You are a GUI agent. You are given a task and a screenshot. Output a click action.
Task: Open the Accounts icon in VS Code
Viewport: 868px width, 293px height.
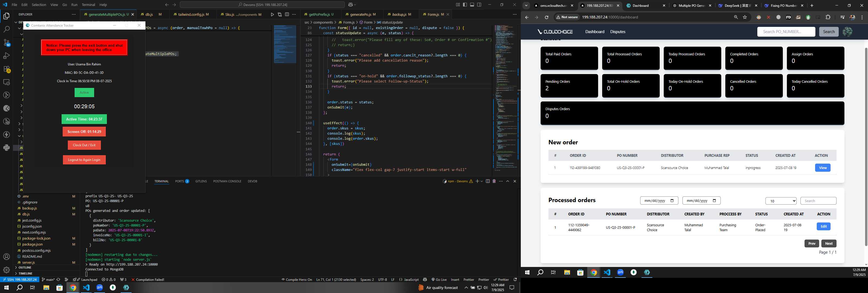pyautogui.click(x=7, y=257)
